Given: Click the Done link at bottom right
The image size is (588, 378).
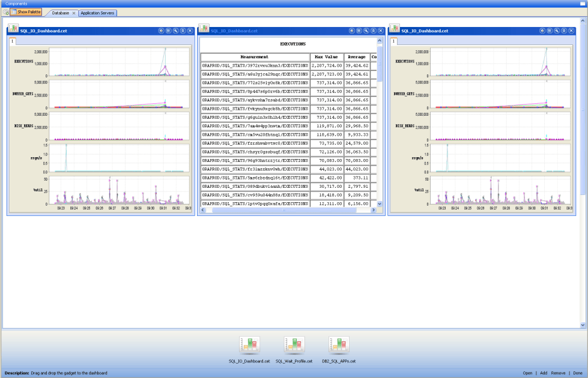Looking at the screenshot, I should pos(578,373).
